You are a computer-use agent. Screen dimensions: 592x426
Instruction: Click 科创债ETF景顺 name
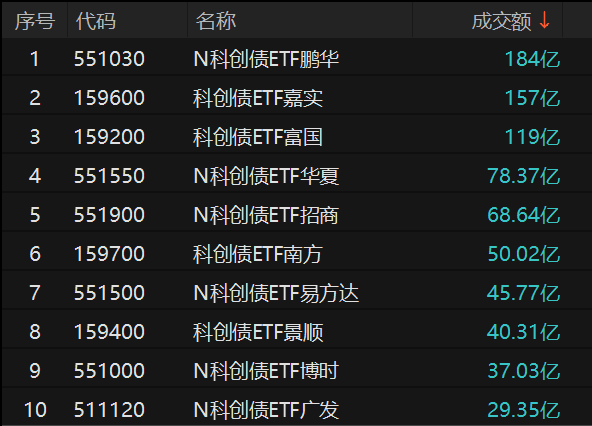pos(258,332)
